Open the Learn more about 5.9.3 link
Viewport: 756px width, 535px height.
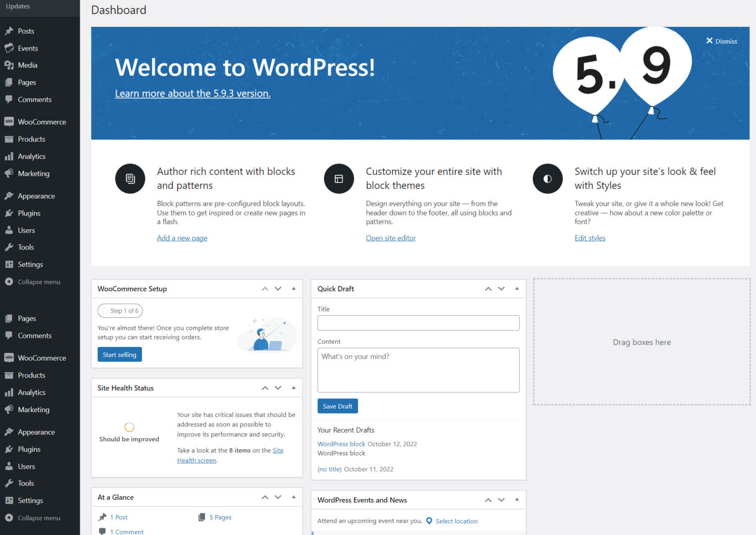tap(193, 93)
